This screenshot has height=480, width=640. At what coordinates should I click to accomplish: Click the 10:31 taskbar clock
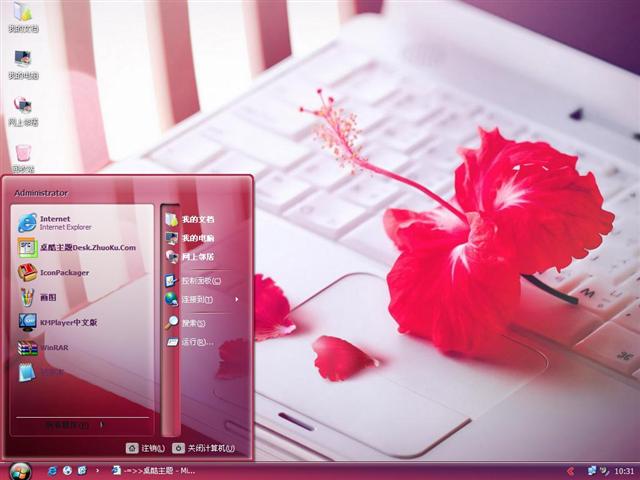624,471
